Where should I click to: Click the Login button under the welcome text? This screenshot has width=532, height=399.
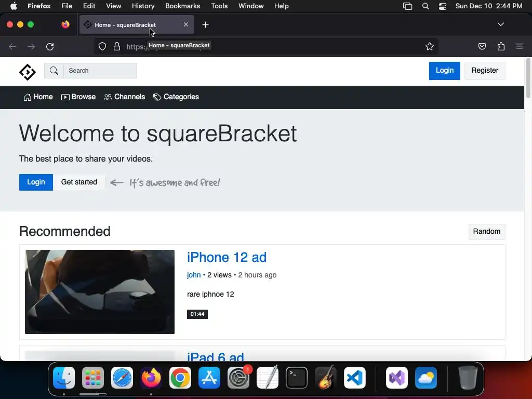[36, 182]
